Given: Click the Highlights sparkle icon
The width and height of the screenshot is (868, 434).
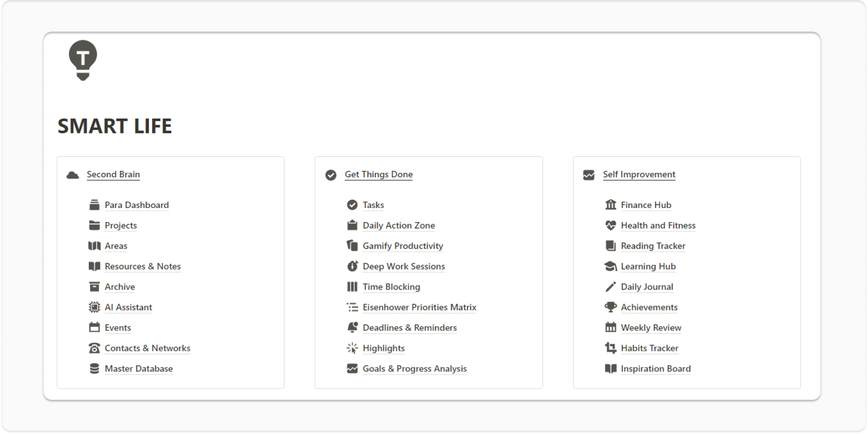Looking at the screenshot, I should tap(352, 348).
